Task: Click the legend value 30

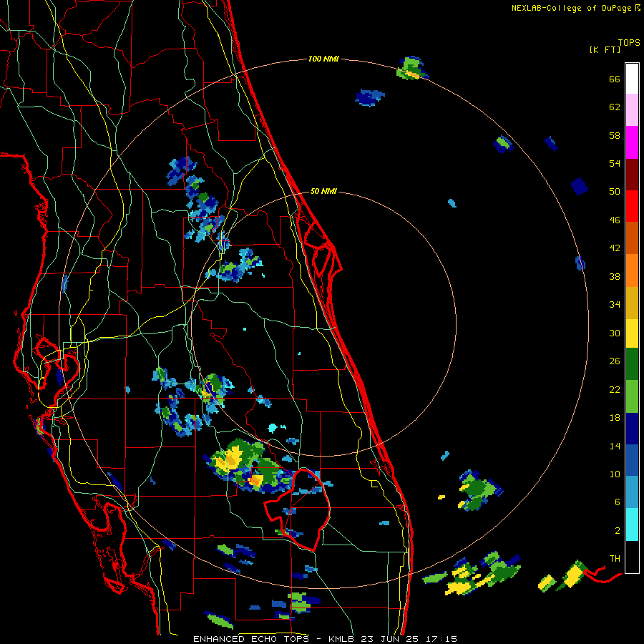Action: (x=615, y=333)
